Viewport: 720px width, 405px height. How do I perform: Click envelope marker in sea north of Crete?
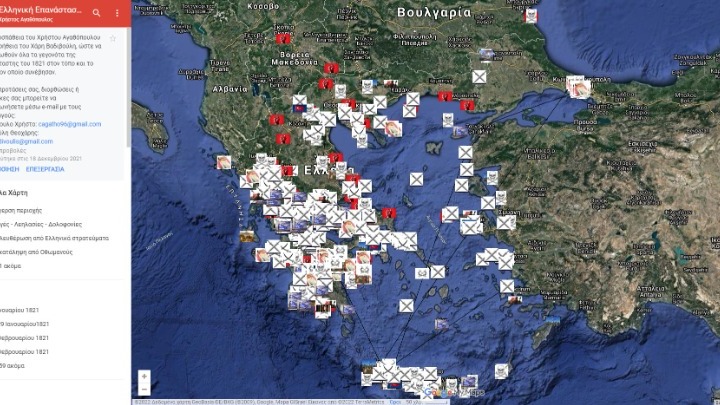[x=407, y=306]
